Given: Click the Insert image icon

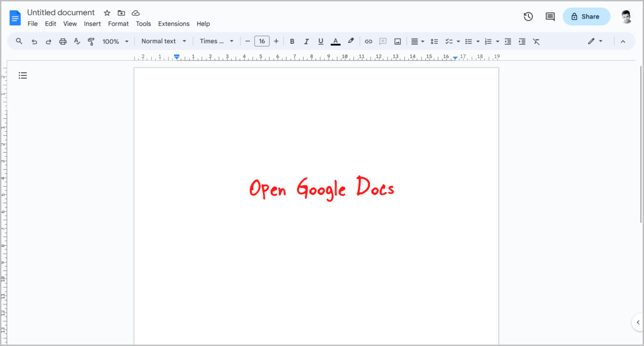Looking at the screenshot, I should pos(398,41).
